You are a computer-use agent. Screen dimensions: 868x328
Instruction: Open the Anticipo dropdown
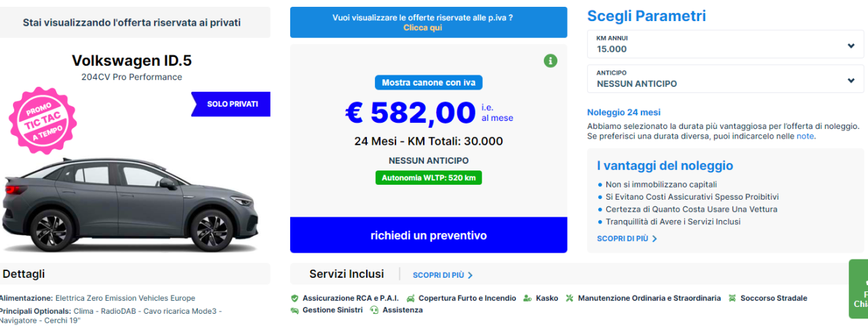[725, 79]
